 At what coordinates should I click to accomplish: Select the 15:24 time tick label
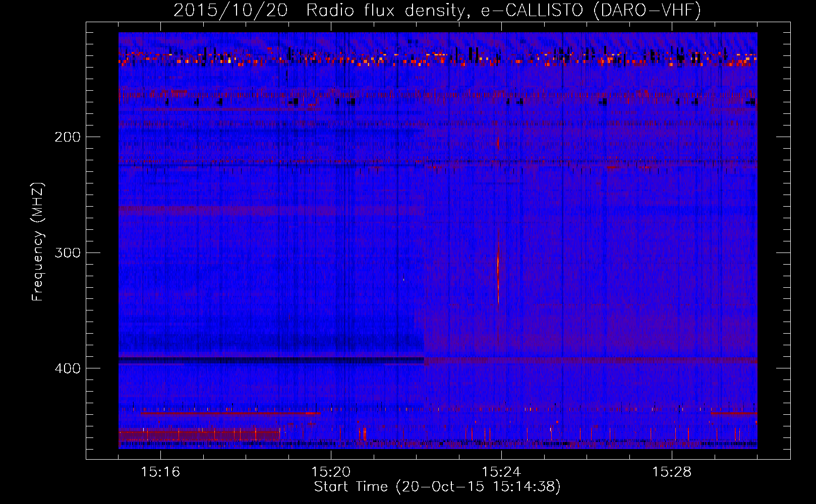[501, 472]
